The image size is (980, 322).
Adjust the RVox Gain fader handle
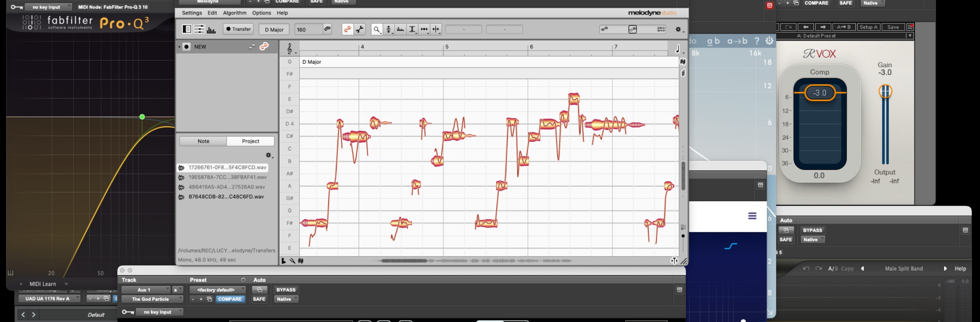click(885, 91)
